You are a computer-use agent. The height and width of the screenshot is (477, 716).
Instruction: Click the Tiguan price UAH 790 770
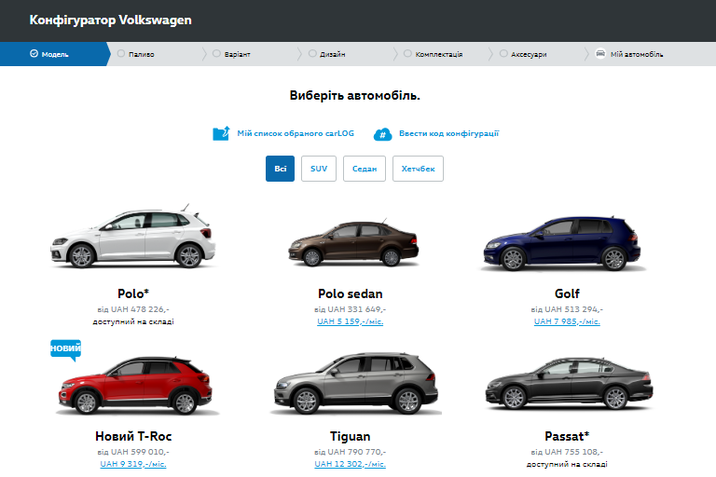350,452
